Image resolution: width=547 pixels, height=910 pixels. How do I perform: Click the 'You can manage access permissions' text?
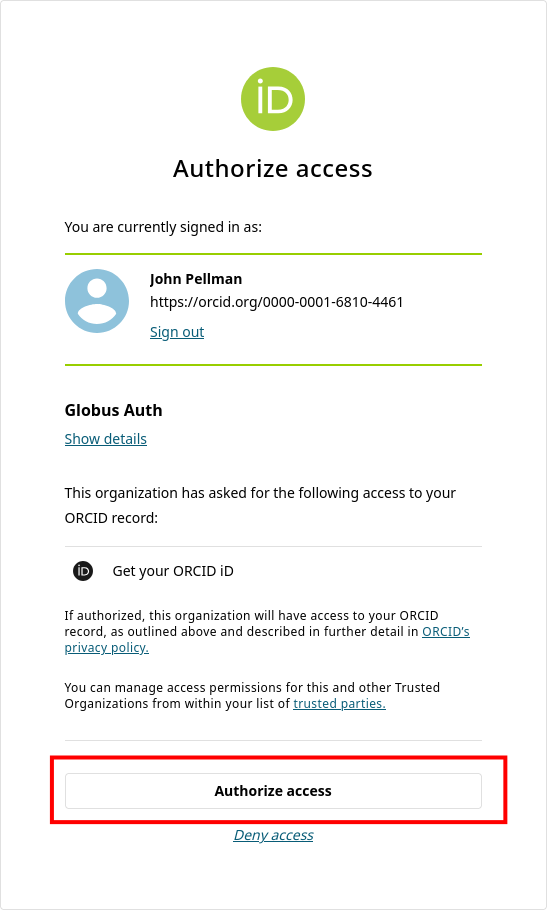[252, 695]
